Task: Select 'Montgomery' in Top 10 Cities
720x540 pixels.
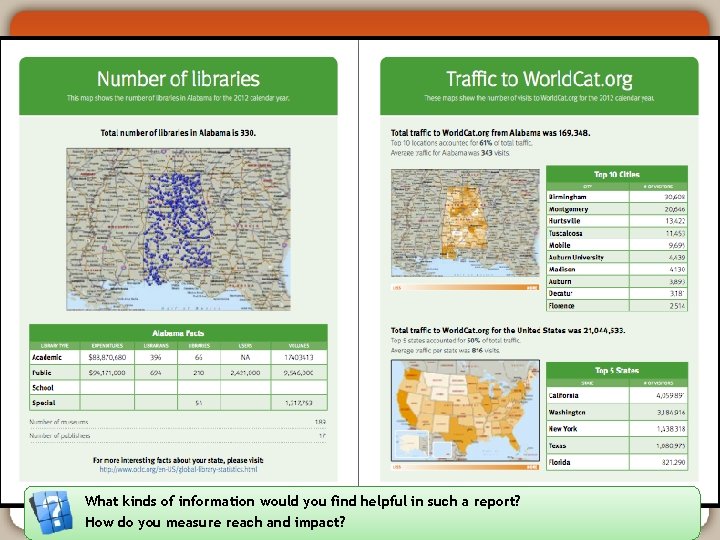Action: pos(568,209)
